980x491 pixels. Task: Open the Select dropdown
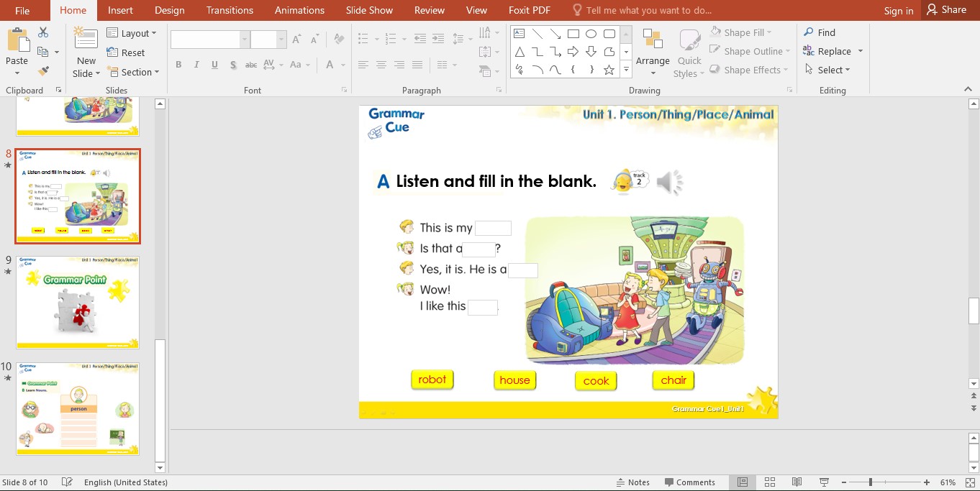click(x=827, y=70)
